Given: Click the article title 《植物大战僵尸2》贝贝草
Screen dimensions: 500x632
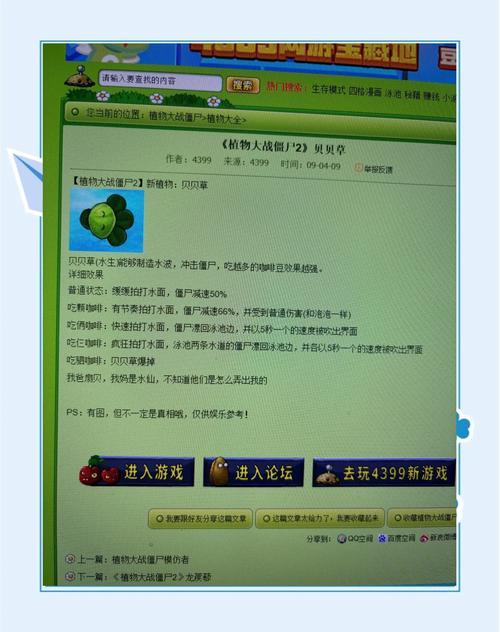Looking at the screenshot, I should pyautogui.click(x=284, y=148).
